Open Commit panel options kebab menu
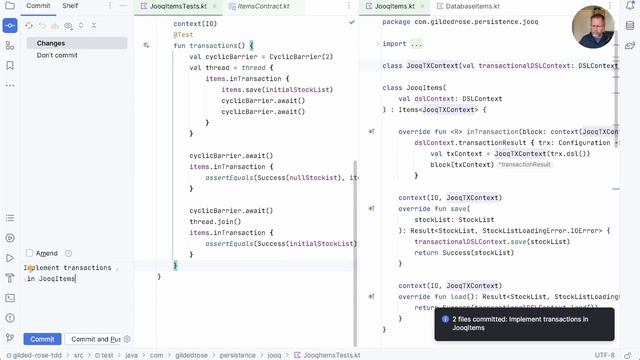Viewport: 640px width, 360px height. click(x=109, y=6)
